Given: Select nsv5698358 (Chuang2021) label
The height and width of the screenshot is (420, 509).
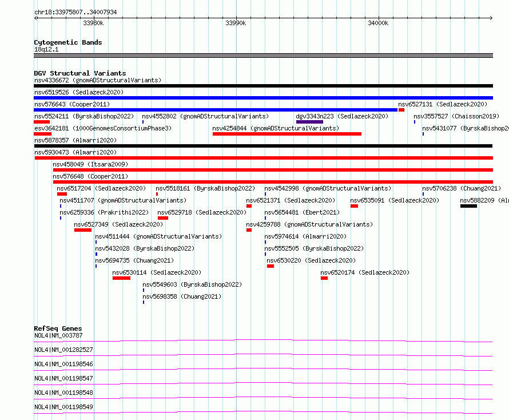Looking at the screenshot, I should [182, 296].
